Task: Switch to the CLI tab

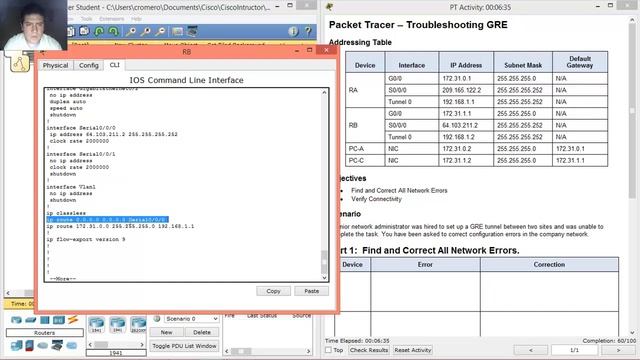Action: tap(115, 65)
